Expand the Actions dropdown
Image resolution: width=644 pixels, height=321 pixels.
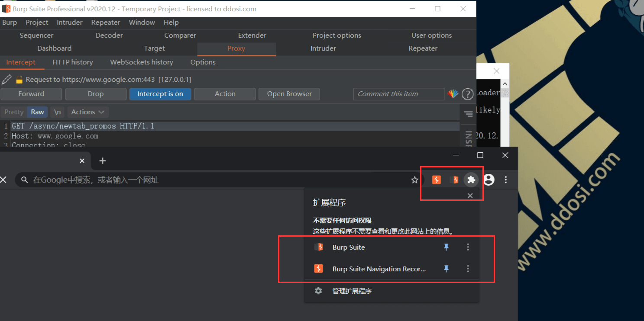(87, 112)
